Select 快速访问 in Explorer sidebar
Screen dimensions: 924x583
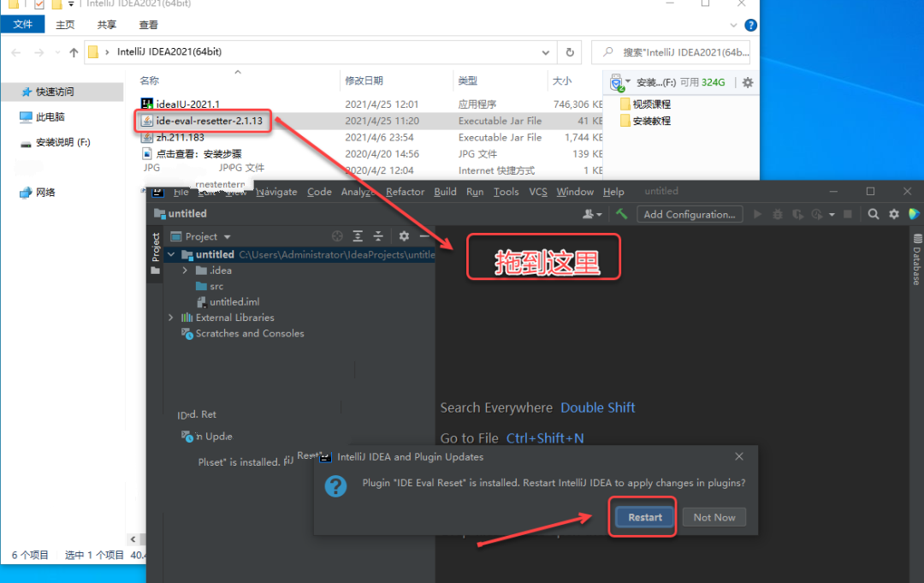coord(48,92)
